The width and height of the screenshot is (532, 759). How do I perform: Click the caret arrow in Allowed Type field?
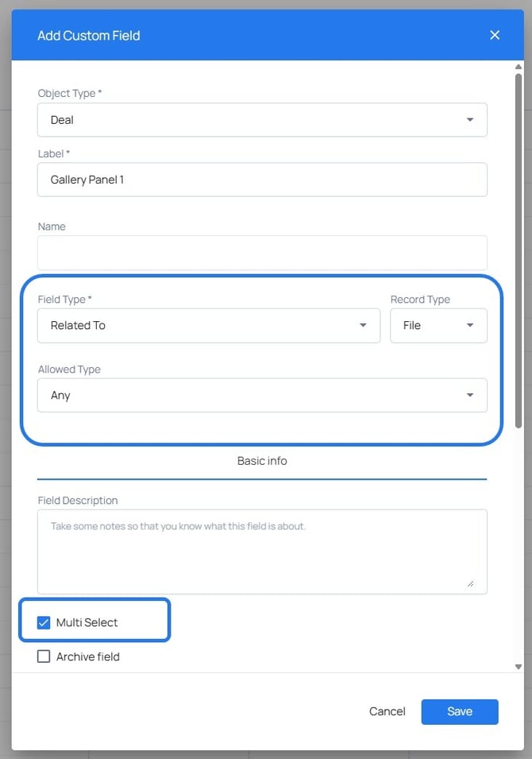(x=470, y=395)
